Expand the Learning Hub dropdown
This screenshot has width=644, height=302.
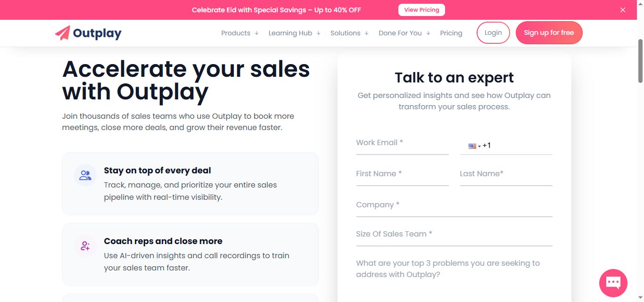290,33
